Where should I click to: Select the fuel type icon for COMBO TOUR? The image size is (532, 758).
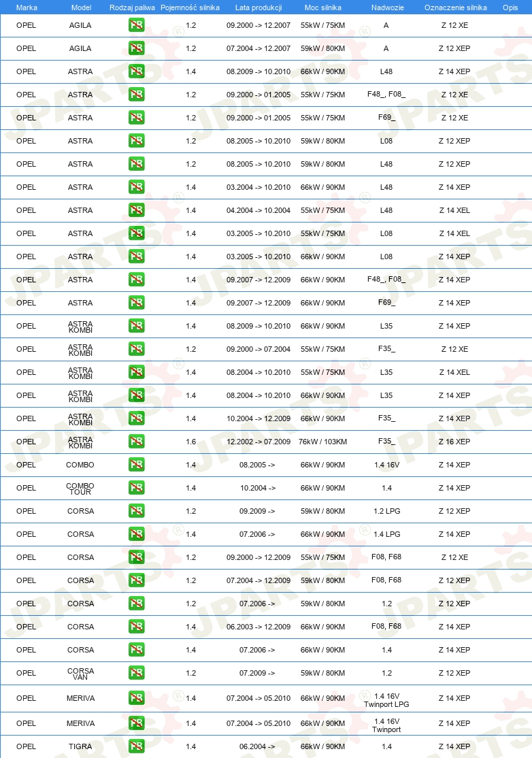click(x=136, y=488)
